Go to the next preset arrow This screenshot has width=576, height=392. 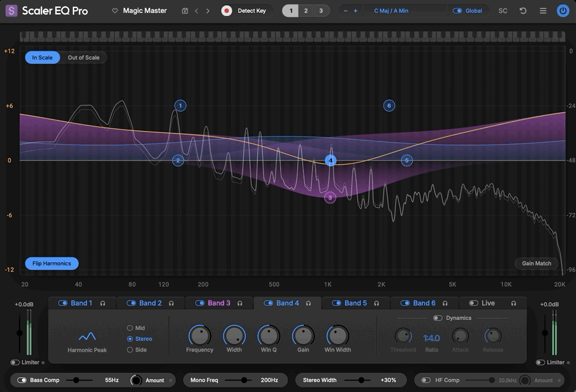pyautogui.click(x=208, y=11)
